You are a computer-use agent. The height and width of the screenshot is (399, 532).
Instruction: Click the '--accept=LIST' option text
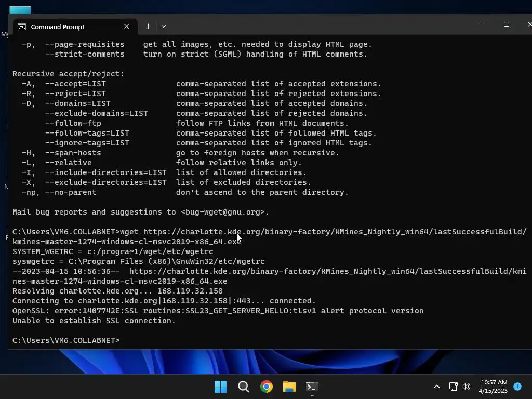pyautogui.click(x=75, y=84)
